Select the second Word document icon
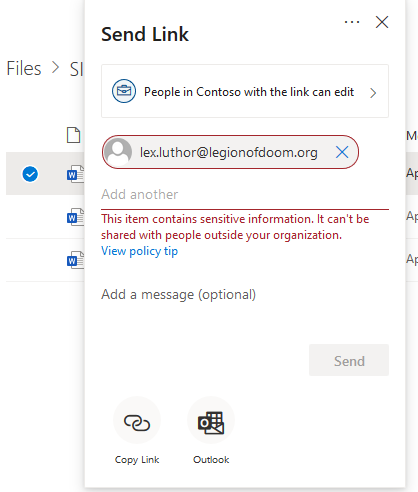Screen dimensions: 418x492 click(x=75, y=217)
